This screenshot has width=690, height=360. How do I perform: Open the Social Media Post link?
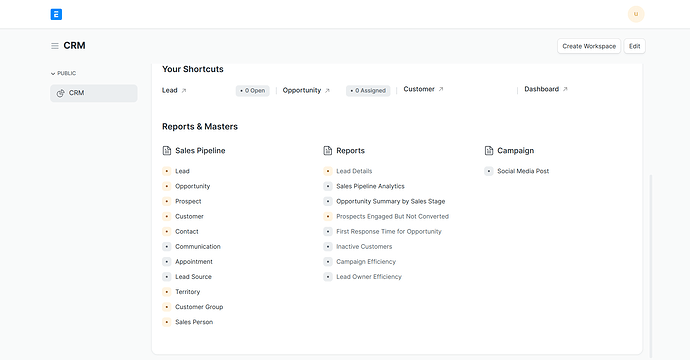coord(523,171)
